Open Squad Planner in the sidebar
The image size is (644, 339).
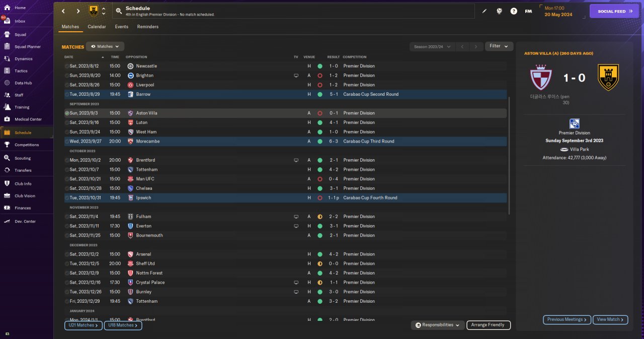[28, 46]
